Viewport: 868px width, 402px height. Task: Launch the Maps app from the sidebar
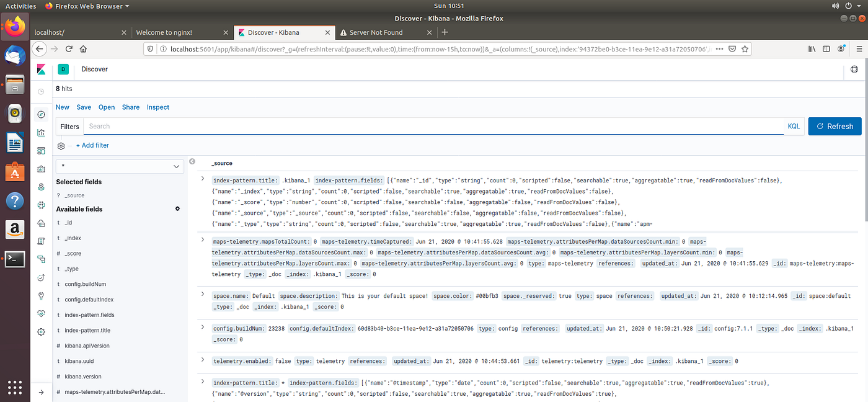(40, 186)
